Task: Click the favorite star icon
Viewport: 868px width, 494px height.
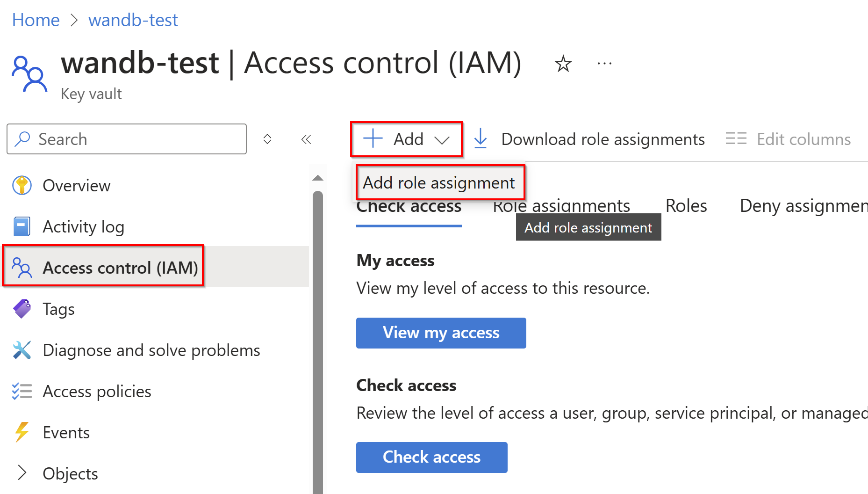Action: pyautogui.click(x=563, y=64)
